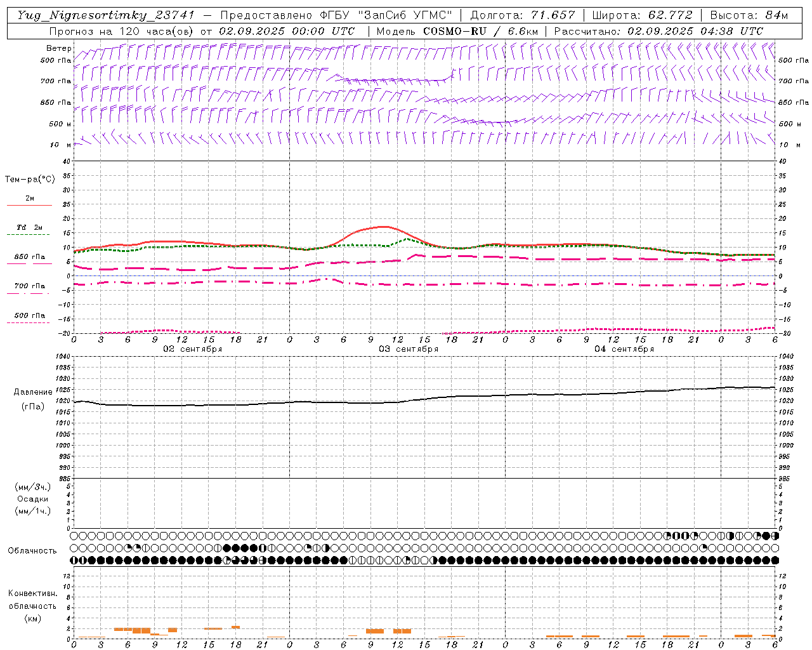Click the (гПа) unit label under Давление
The width and height of the screenshot is (812, 650).
[x=33, y=406]
